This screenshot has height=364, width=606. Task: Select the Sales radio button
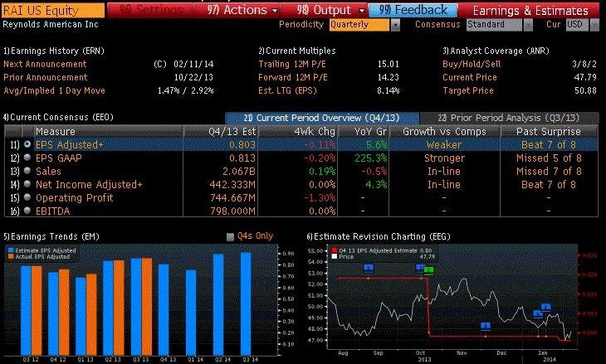(x=27, y=171)
